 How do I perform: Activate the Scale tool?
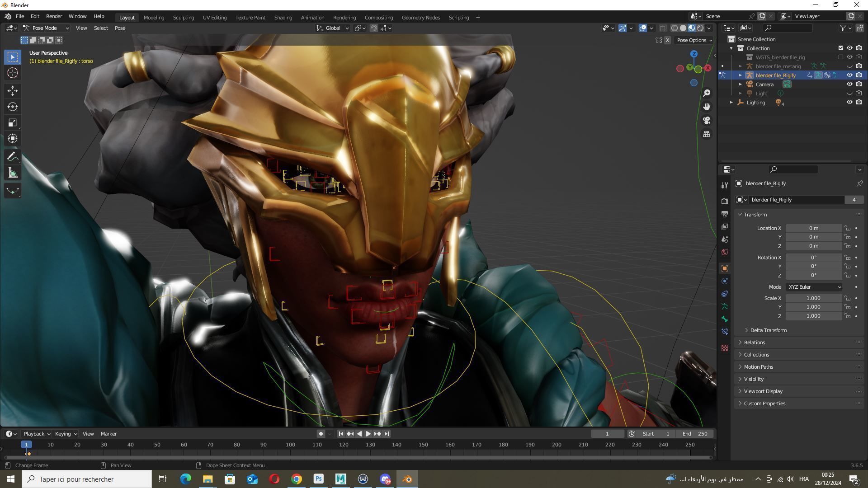pyautogui.click(x=13, y=122)
